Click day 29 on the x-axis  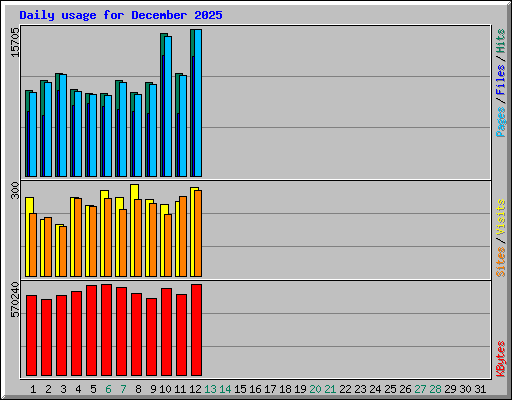pyautogui.click(x=450, y=389)
